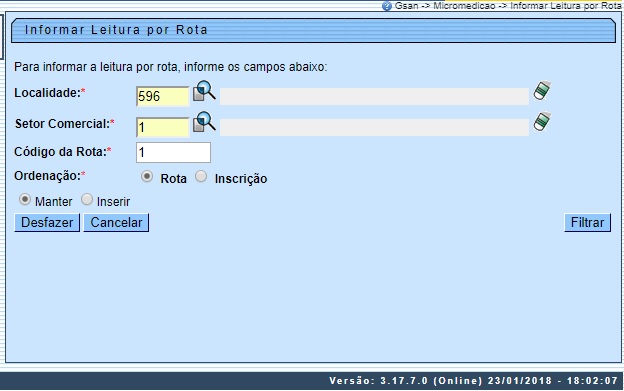Click the Cancelar button
The height and width of the screenshot is (391, 624).
coord(116,222)
